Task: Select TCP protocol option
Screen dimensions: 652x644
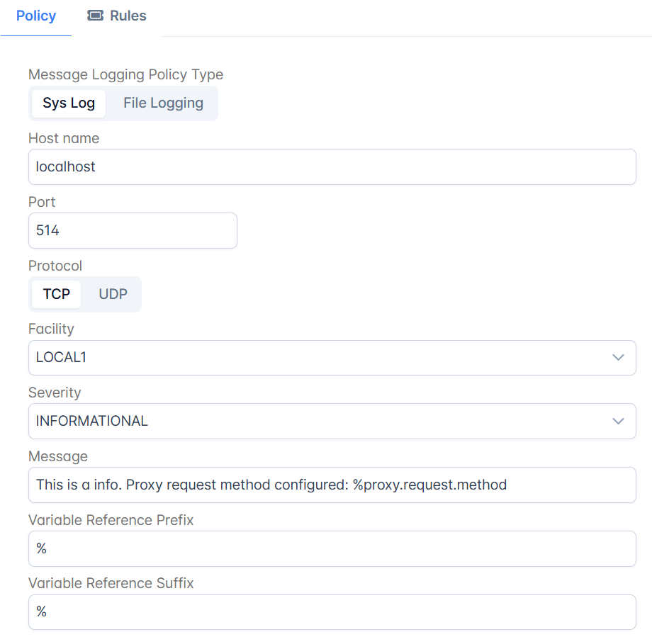Action: (x=56, y=294)
